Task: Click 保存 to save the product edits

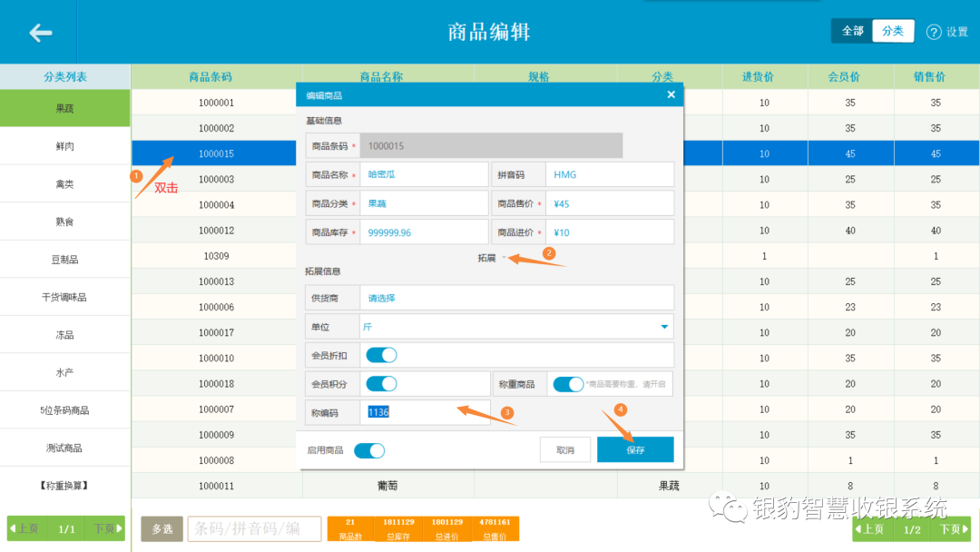Action: click(635, 448)
